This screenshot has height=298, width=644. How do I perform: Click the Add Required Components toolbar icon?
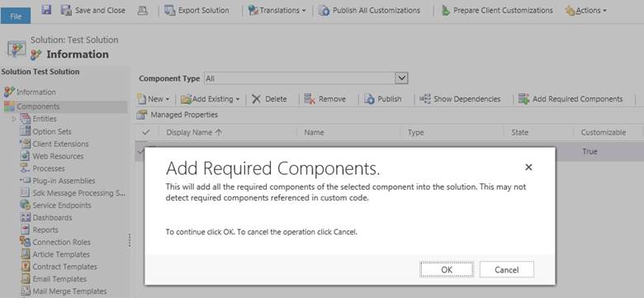523,99
